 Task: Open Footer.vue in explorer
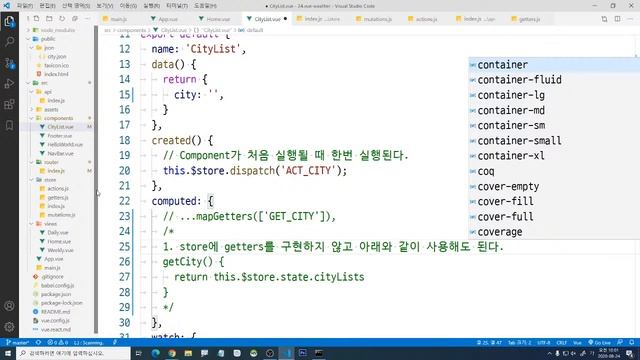[60, 136]
